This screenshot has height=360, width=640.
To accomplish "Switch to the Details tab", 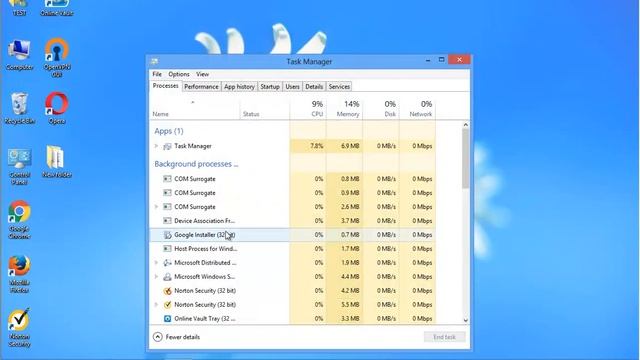I will (x=314, y=87).
